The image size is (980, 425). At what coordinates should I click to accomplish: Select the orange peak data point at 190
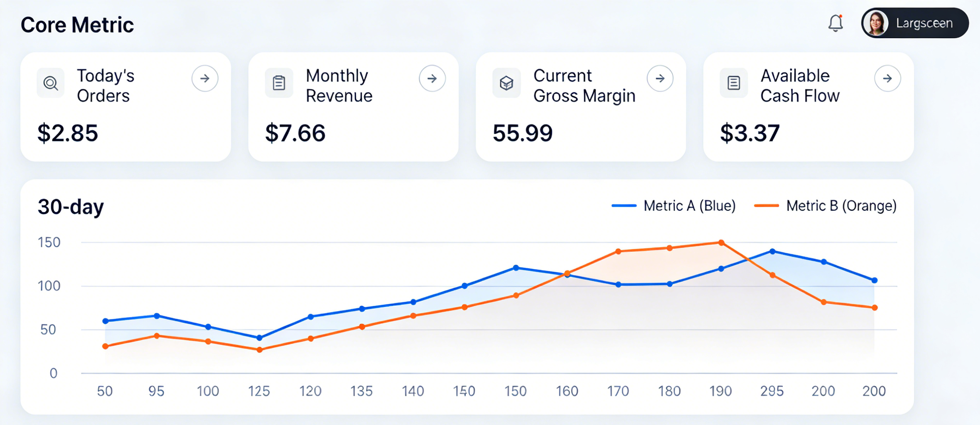[x=721, y=243]
